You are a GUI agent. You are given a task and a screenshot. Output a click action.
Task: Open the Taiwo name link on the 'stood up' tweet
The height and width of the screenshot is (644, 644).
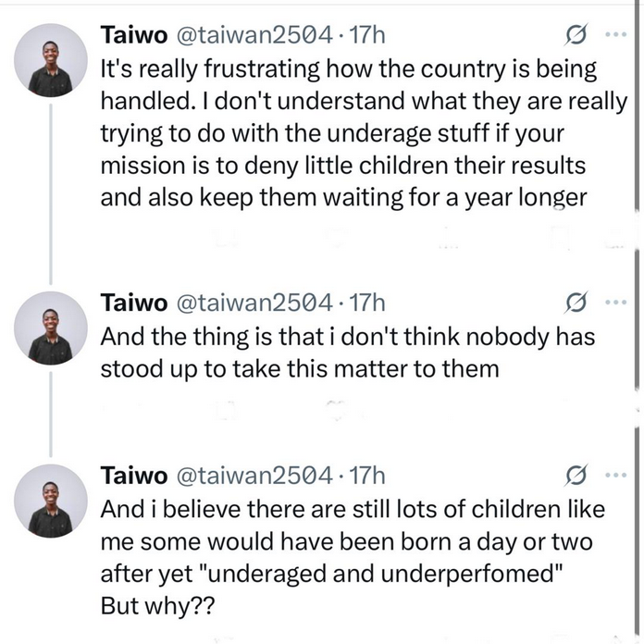[x=133, y=303]
